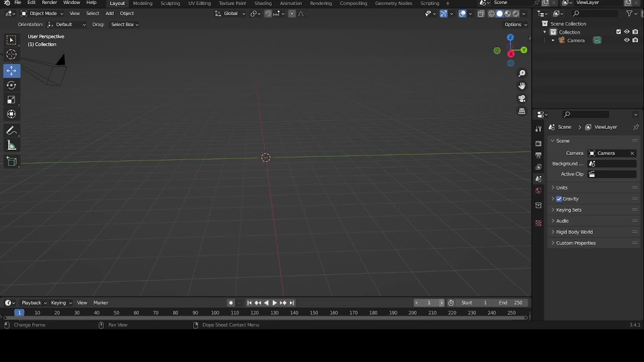Screen dimensions: 644x362
Task: Open the World Properties tab
Action: click(x=538, y=190)
